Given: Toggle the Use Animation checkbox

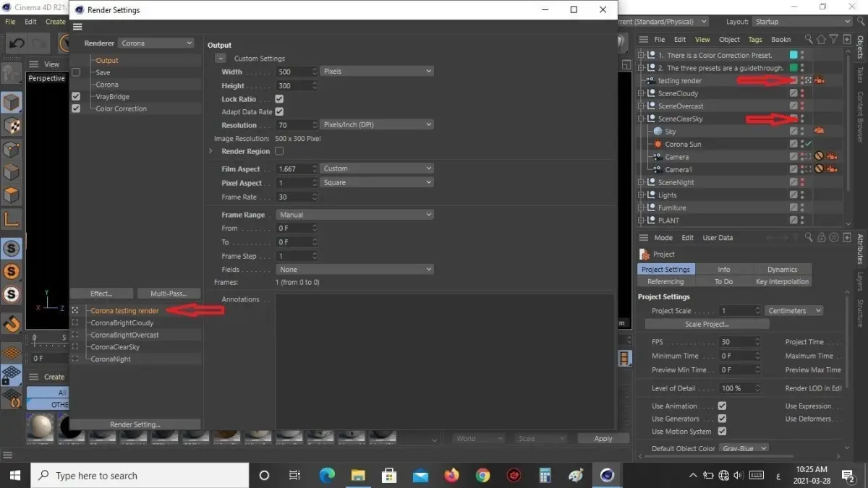Looking at the screenshot, I should click(722, 406).
